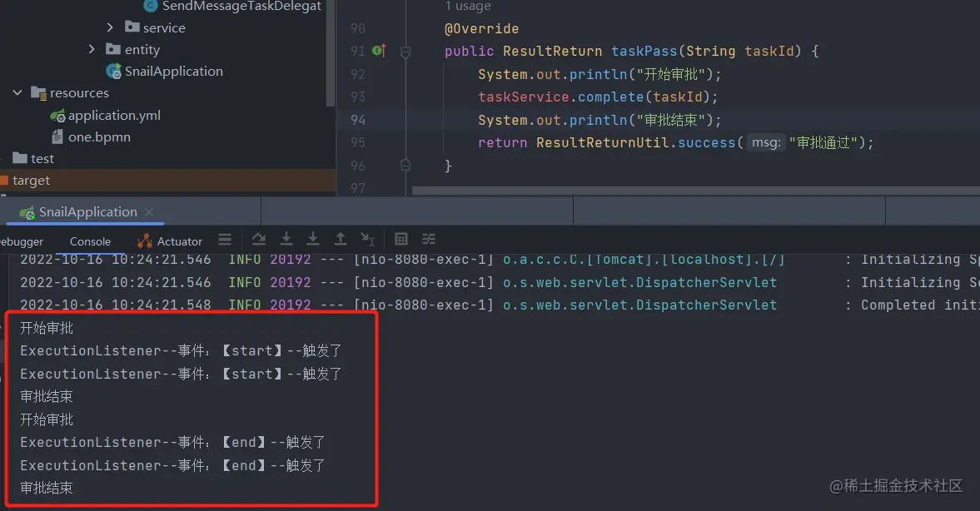
Task: Click the folder icon of entity
Action: click(x=113, y=49)
